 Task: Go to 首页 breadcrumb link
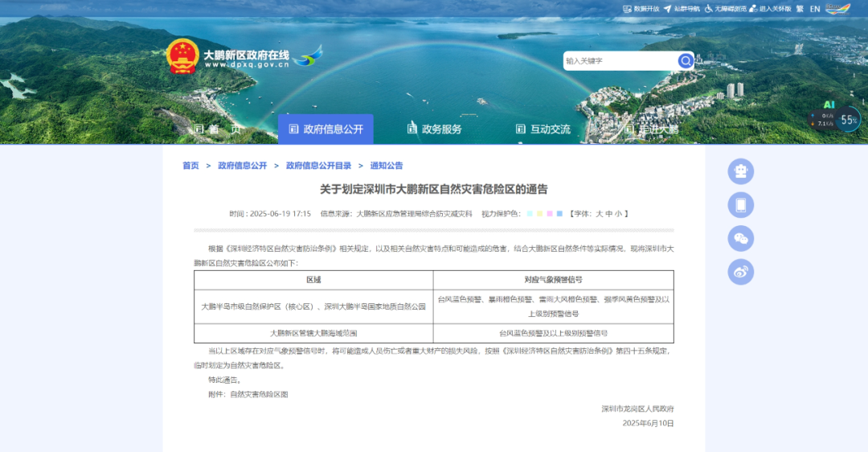pos(190,166)
